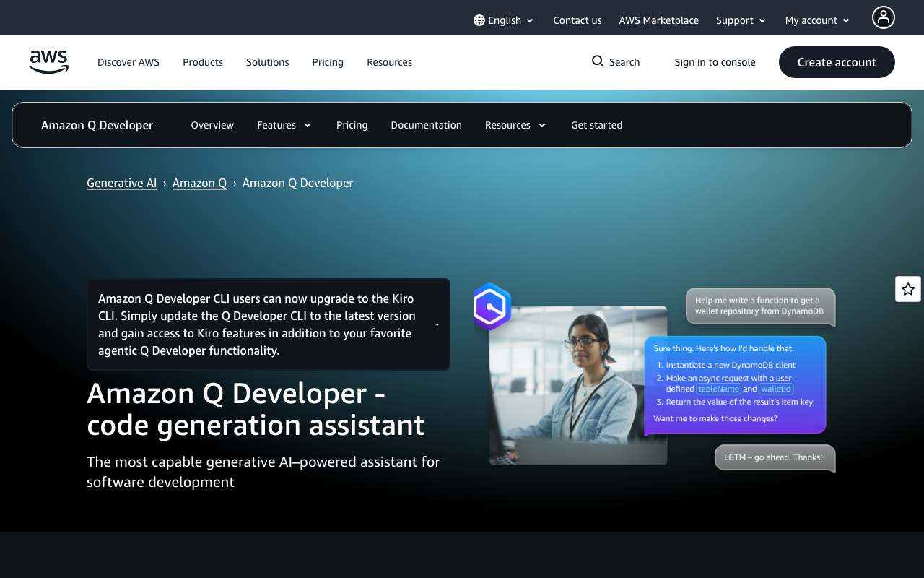The image size is (924, 578).
Task: Click the Create account button
Action: tap(837, 62)
